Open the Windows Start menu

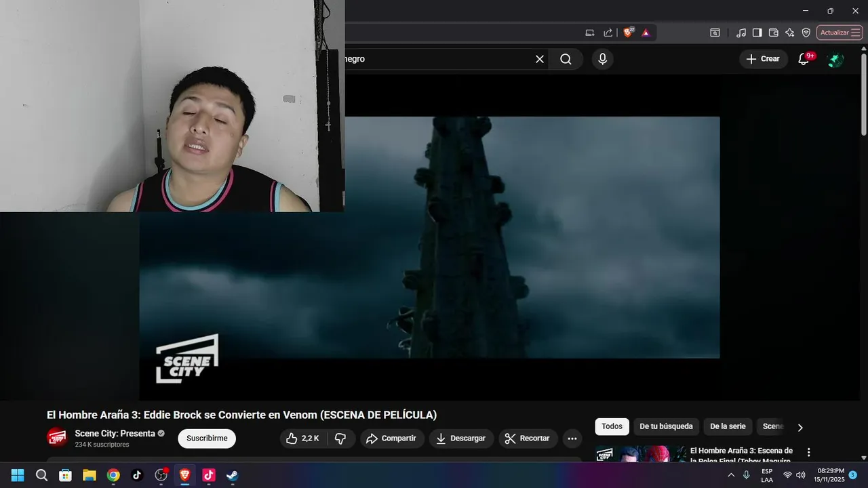18,475
